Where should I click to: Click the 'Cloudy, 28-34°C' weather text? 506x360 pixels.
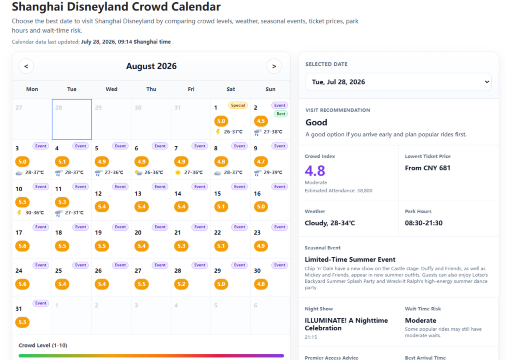(x=330, y=223)
